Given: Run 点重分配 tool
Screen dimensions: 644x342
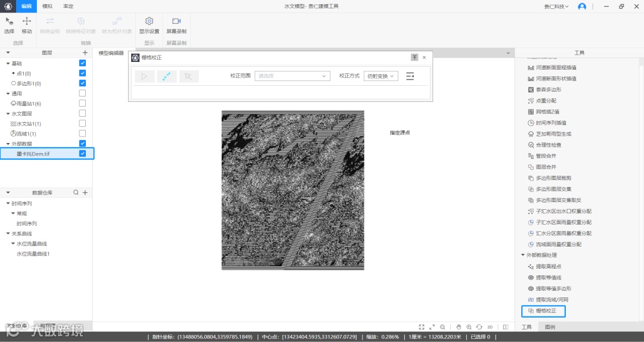Looking at the screenshot, I should (541, 101).
